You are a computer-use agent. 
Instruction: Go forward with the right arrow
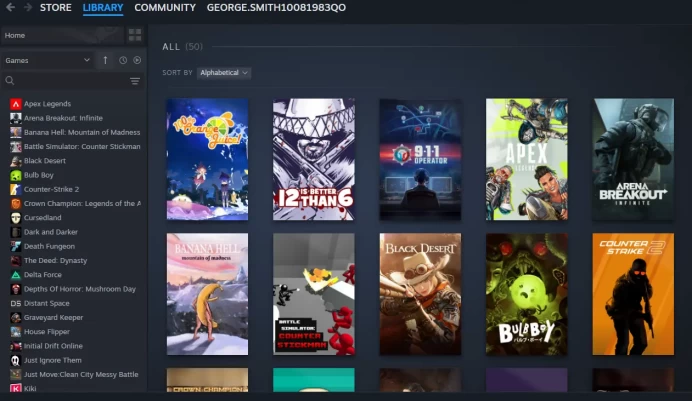coord(27,7)
